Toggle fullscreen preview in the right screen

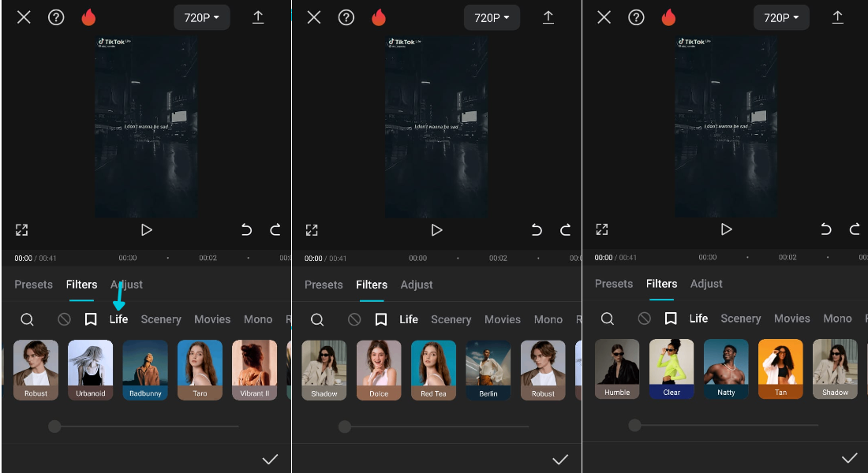click(x=602, y=229)
